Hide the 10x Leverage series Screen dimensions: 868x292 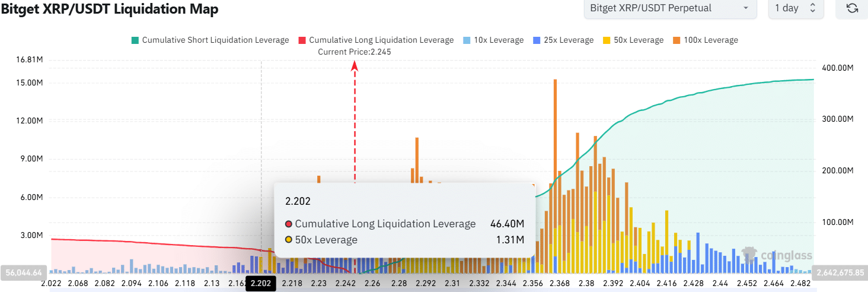tap(494, 40)
